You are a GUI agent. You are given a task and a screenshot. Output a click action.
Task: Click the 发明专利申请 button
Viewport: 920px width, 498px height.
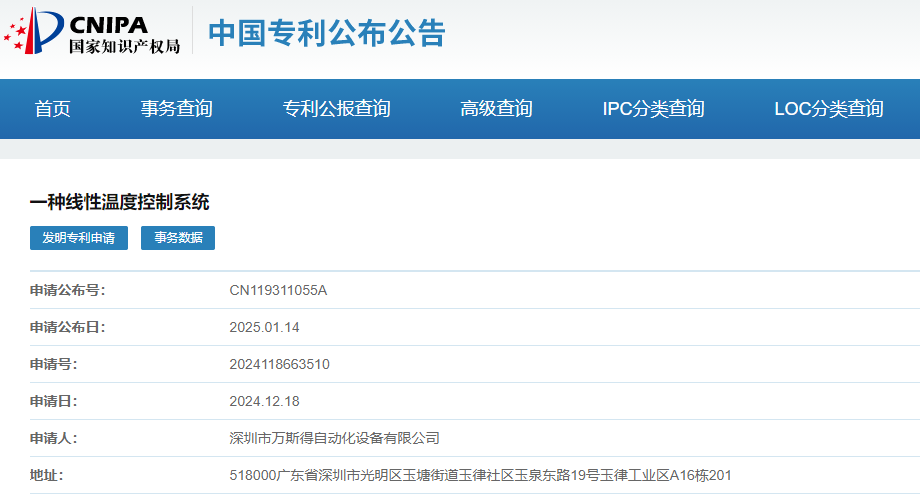[x=79, y=238]
